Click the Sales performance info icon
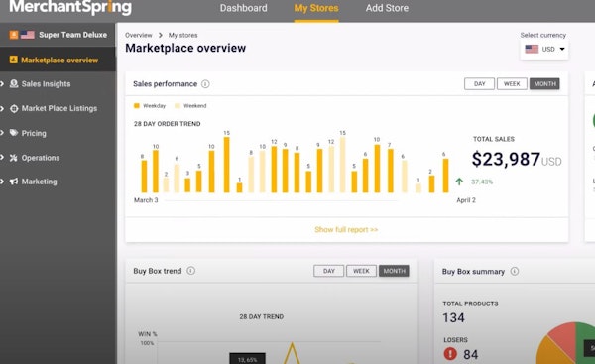The height and width of the screenshot is (364, 595). (205, 84)
